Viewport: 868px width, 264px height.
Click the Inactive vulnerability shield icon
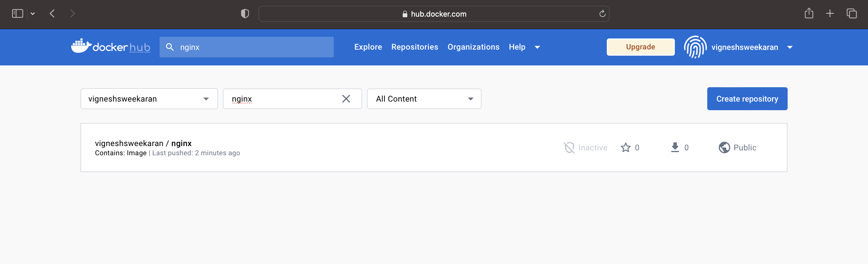click(x=569, y=147)
